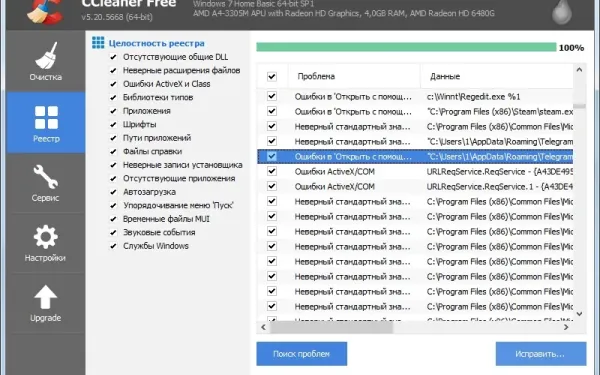The width and height of the screenshot is (600, 375).
Task: Open the Сервис tools wrench icon
Action: coord(46,177)
